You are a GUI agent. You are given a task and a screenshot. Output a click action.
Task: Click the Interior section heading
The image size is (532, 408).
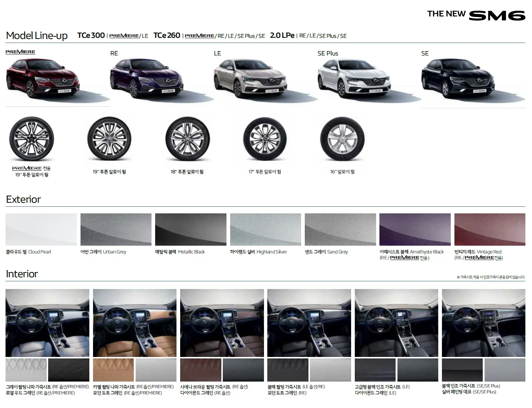[22, 274]
